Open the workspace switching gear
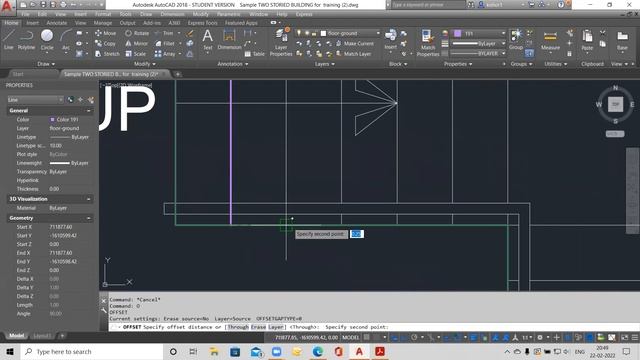Screen dimensions: 640x360 pos(541,337)
